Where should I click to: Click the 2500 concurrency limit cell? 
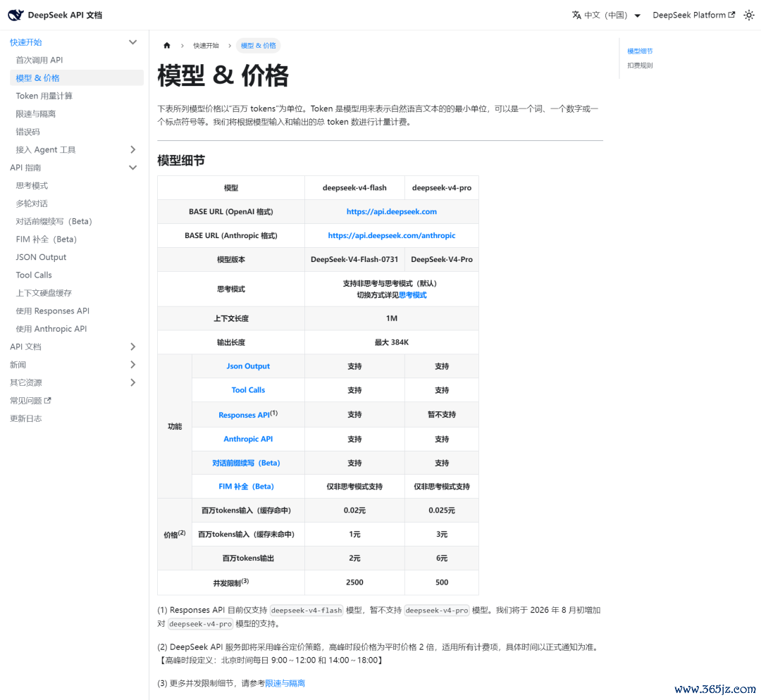tap(354, 582)
